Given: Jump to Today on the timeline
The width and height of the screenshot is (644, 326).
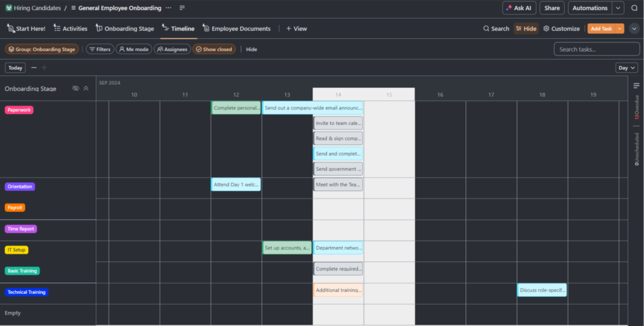Looking at the screenshot, I should pos(15,68).
